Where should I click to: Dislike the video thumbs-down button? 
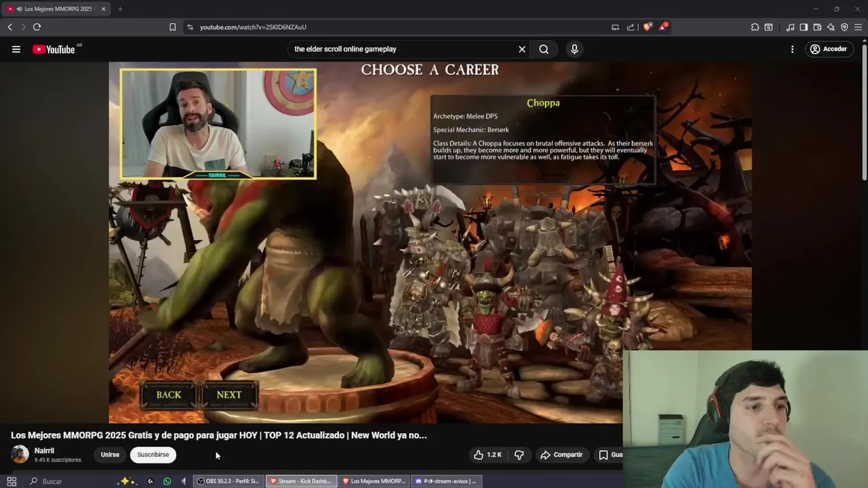coord(519,455)
